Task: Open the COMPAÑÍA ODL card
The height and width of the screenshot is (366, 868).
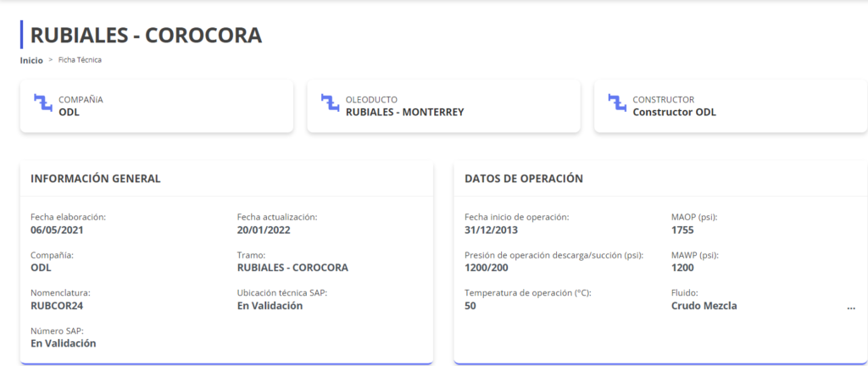Action: (156, 106)
